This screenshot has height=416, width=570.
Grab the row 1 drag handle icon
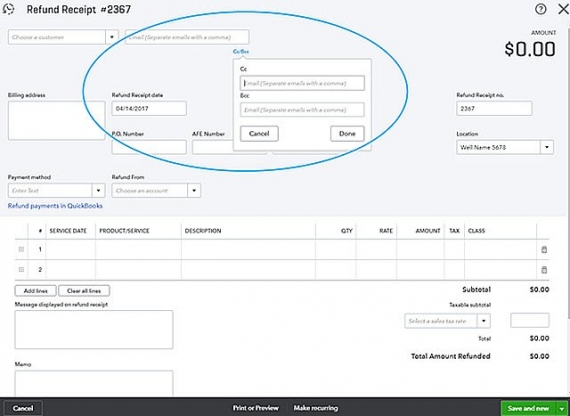[21, 249]
